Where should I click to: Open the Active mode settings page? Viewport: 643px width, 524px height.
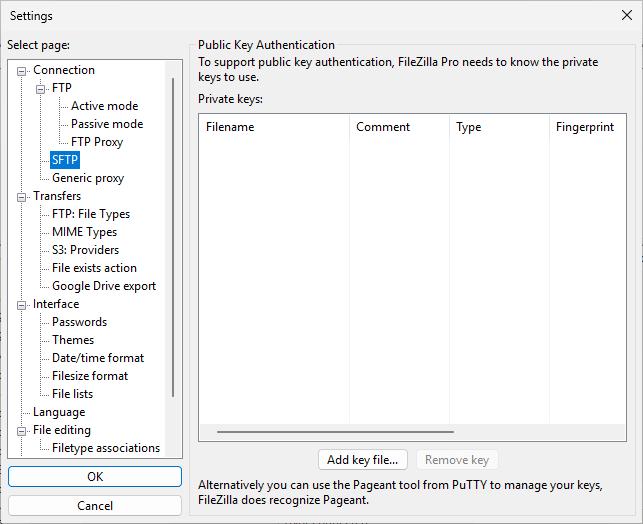[104, 106]
